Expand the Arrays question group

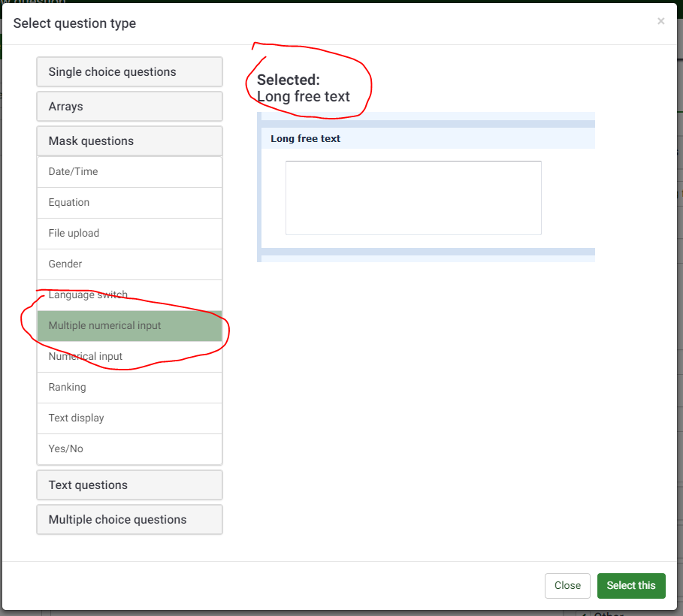(129, 107)
